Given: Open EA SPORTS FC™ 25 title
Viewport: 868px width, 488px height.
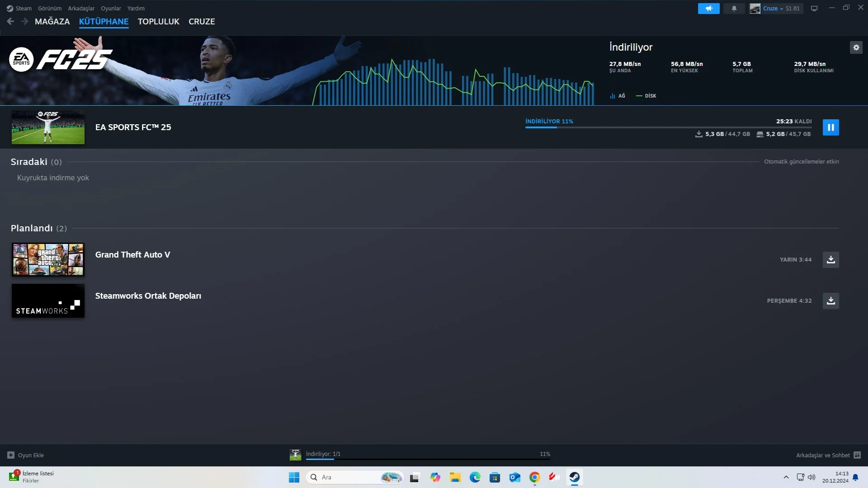Looking at the screenshot, I should click(x=133, y=127).
